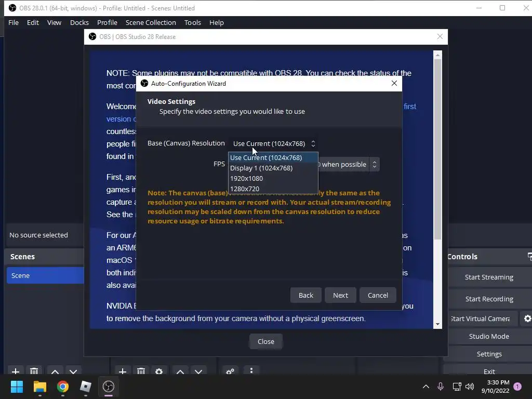
Task: Click release notes scroll down arrow
Action: [x=437, y=324]
